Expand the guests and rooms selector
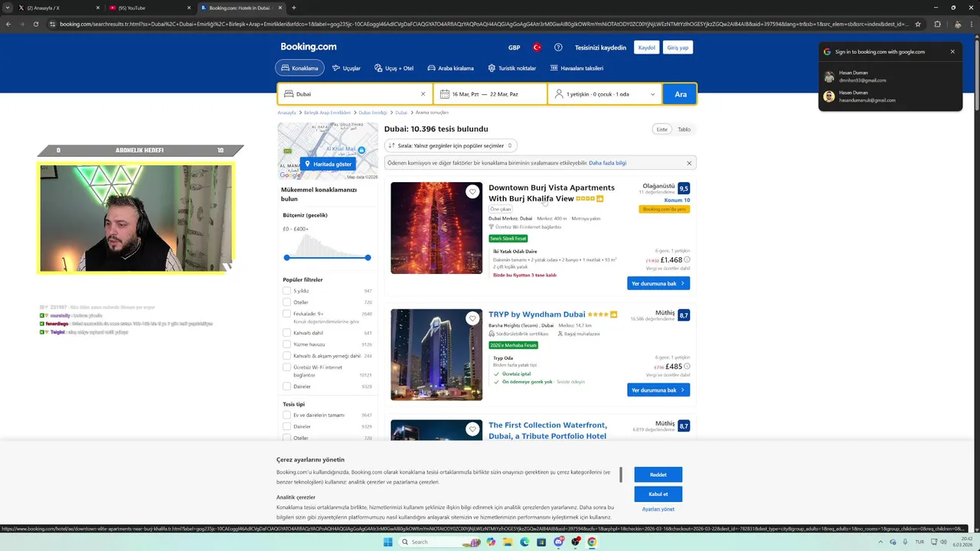The height and width of the screenshot is (551, 980). pos(605,94)
